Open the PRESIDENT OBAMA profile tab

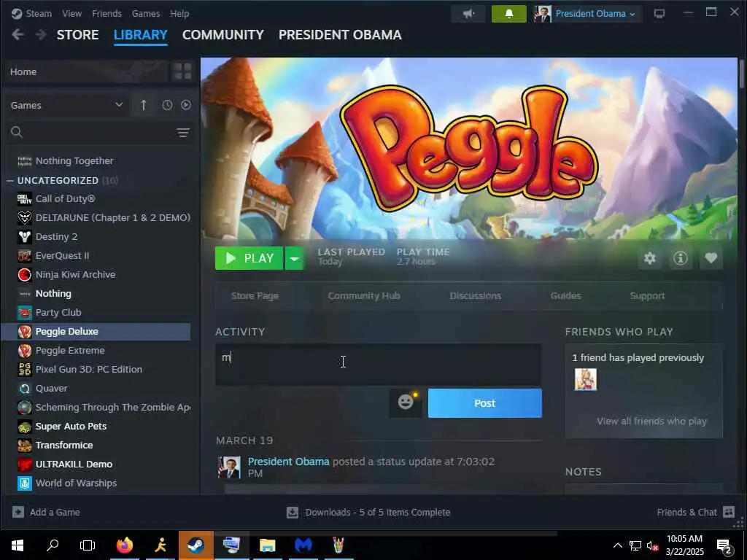point(340,35)
